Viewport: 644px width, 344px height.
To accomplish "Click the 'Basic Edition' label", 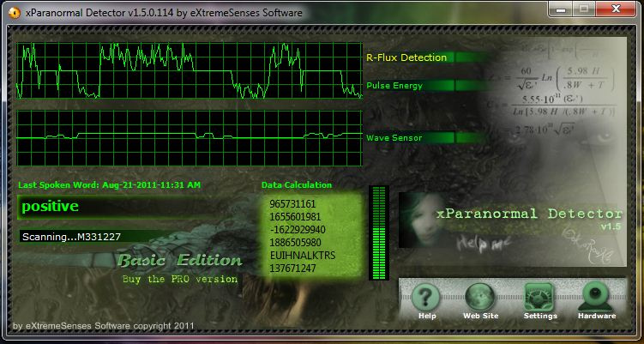I will click(x=180, y=260).
